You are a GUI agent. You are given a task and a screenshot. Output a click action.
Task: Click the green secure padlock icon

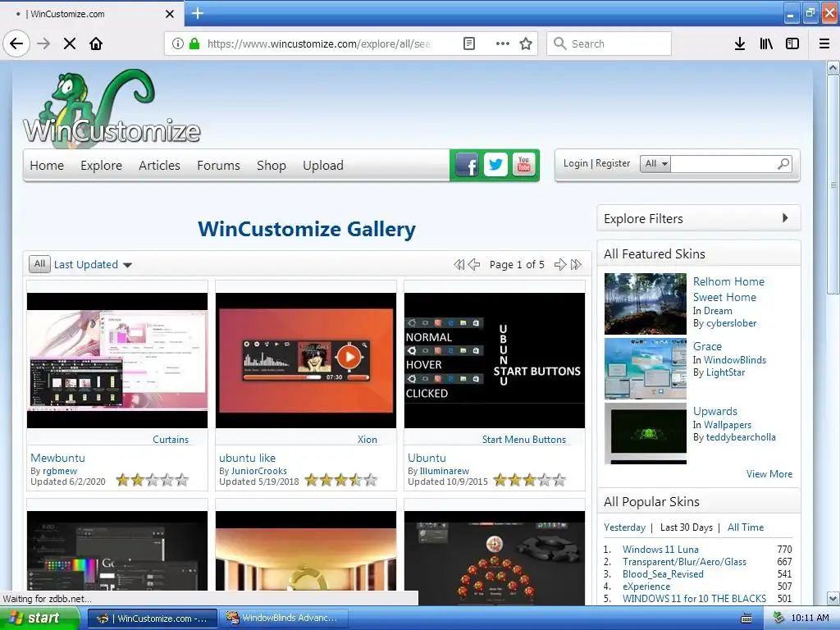194,43
